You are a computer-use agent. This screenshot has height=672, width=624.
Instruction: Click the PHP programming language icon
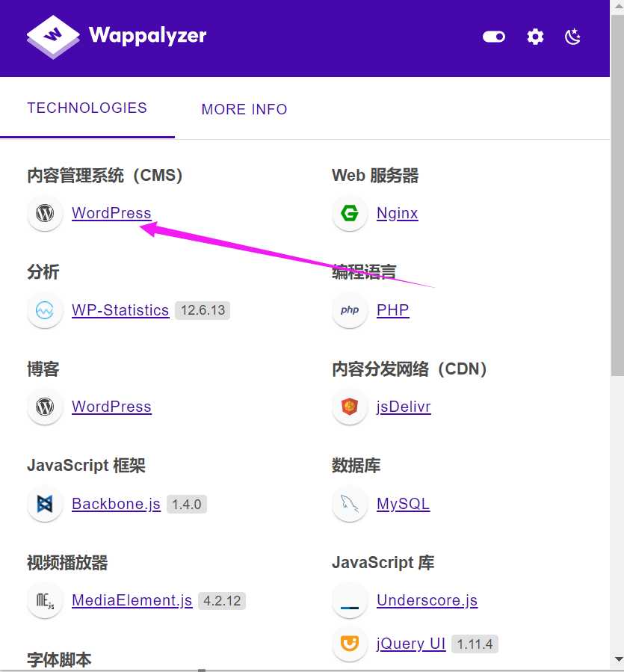(x=350, y=310)
